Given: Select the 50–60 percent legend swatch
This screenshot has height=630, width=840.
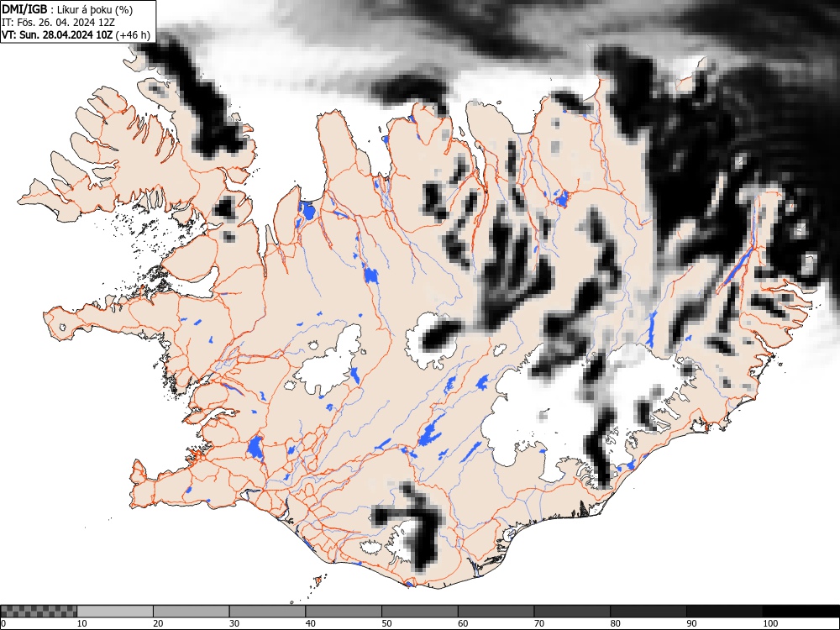Looking at the screenshot, I should click(x=419, y=612).
